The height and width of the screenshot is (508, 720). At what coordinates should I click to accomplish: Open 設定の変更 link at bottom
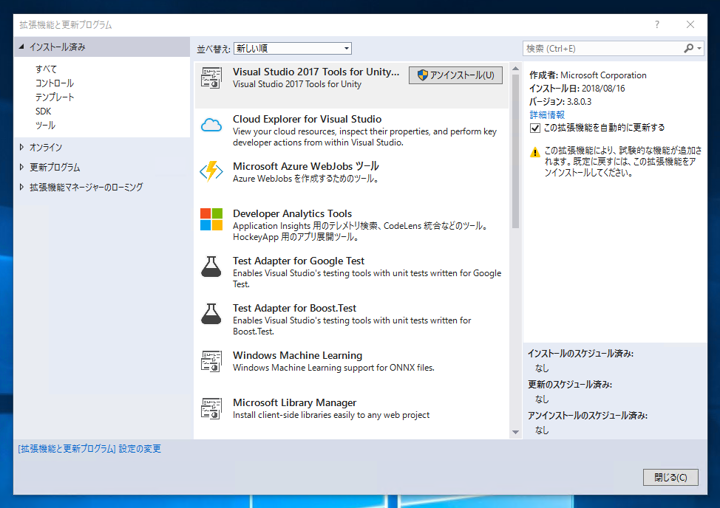click(x=90, y=449)
